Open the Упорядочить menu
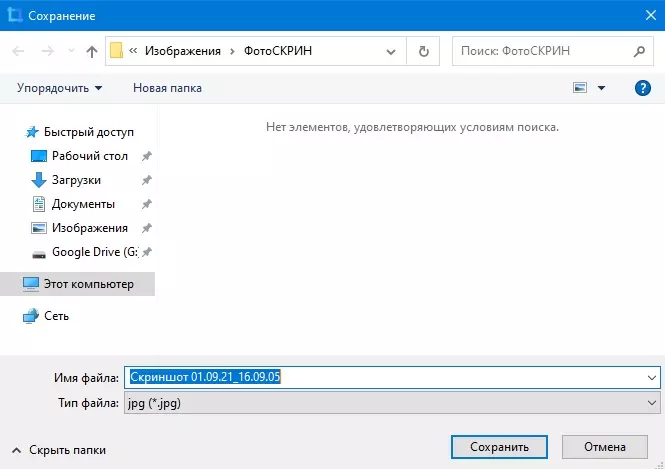 pyautogui.click(x=59, y=88)
